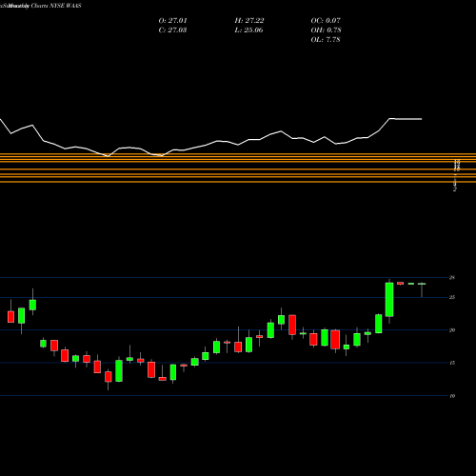
Task: Click the 'OH: 0.78' reading
Action: tap(326, 30)
